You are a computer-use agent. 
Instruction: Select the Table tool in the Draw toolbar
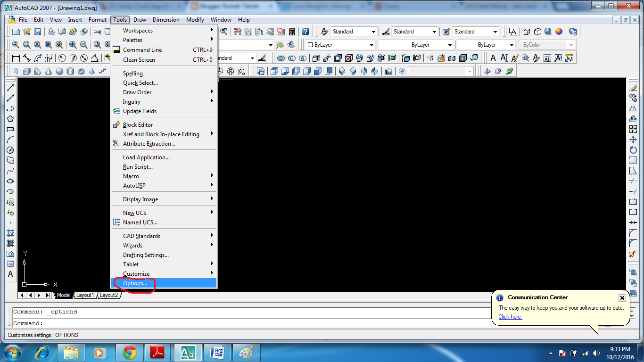pos(10,264)
